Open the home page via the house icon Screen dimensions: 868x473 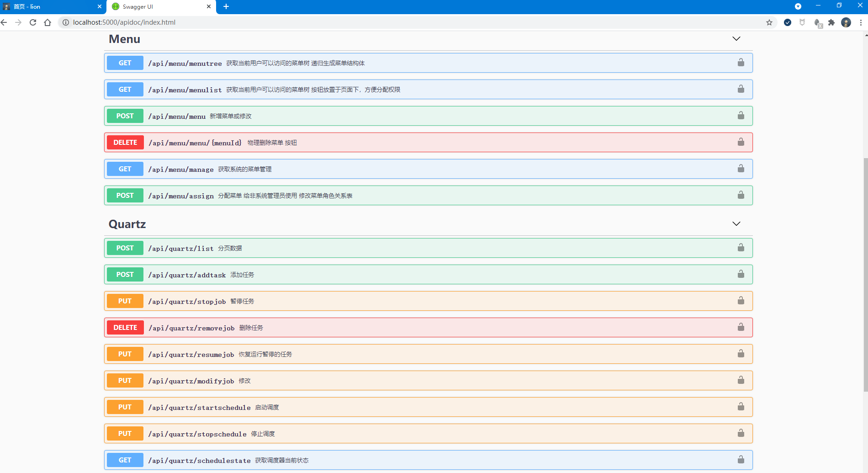[48, 22]
